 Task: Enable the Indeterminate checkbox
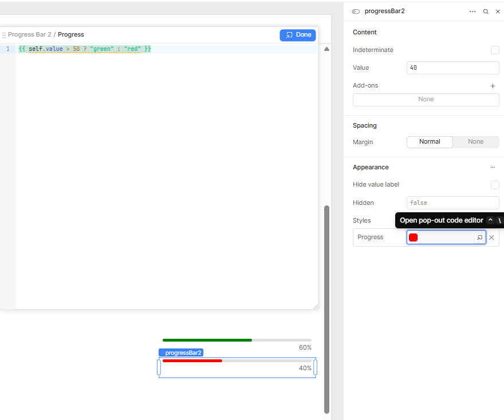[495, 50]
